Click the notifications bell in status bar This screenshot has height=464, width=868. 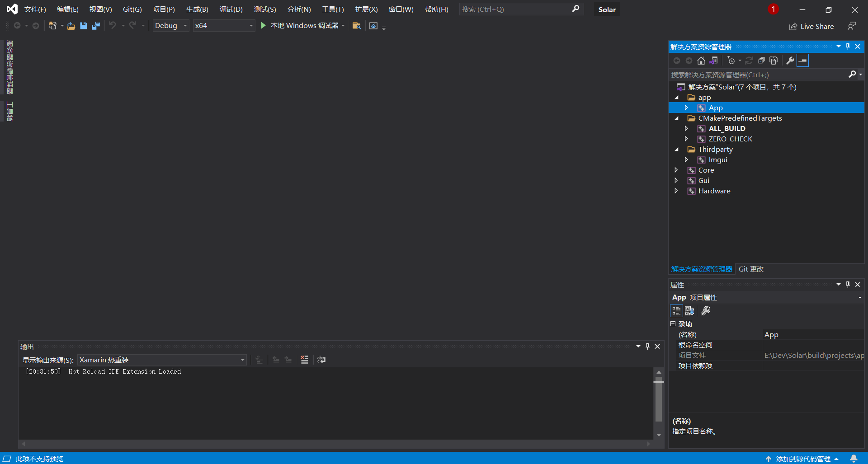point(854,459)
